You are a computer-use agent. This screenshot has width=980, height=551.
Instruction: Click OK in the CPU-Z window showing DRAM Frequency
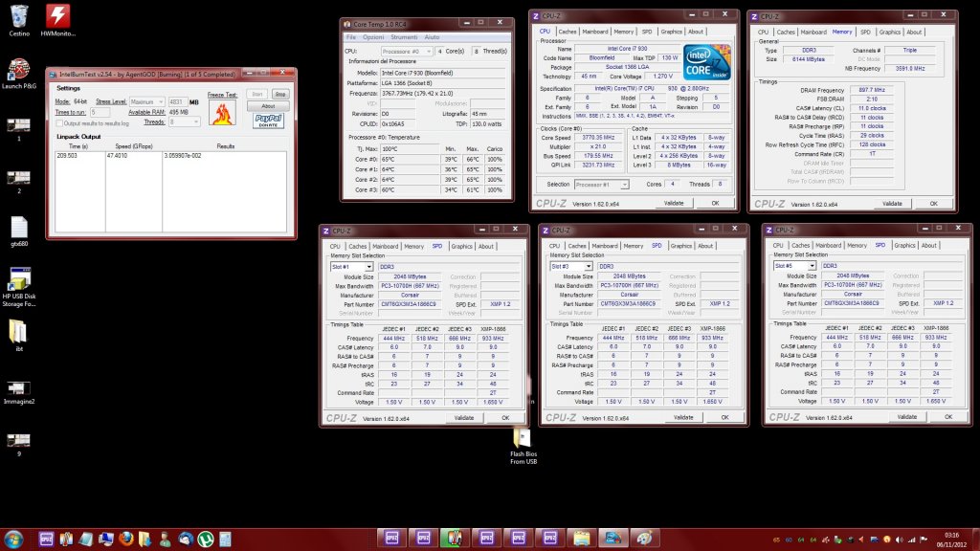tap(934, 204)
